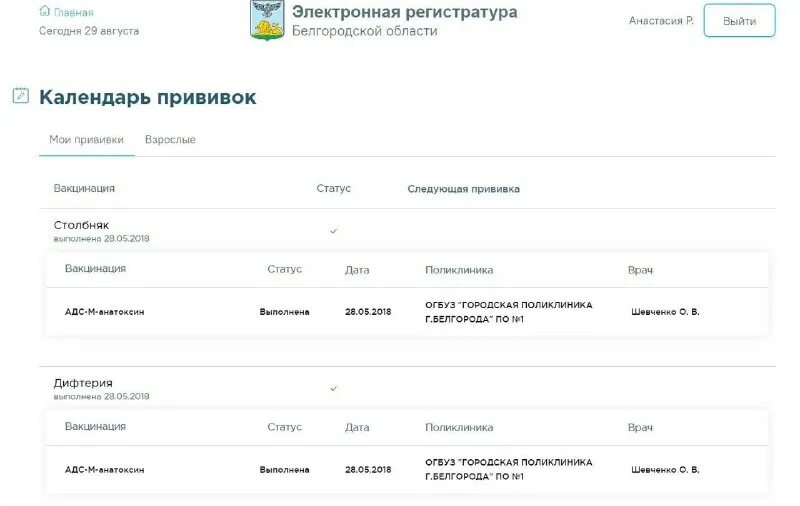Viewport: 800px width, 506px height.
Task: Click the выполнена 28.05.2018 note under Дифтерия
Action: pyautogui.click(x=102, y=396)
